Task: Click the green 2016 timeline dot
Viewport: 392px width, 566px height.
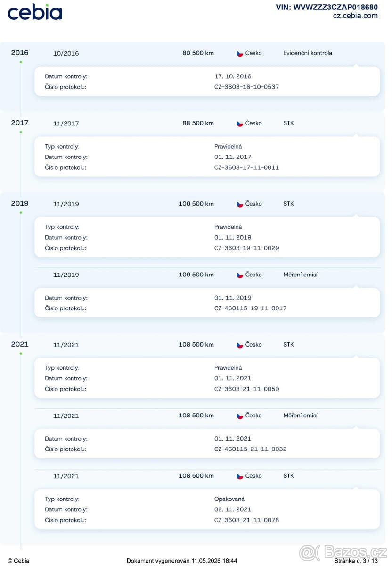Action: point(21,62)
